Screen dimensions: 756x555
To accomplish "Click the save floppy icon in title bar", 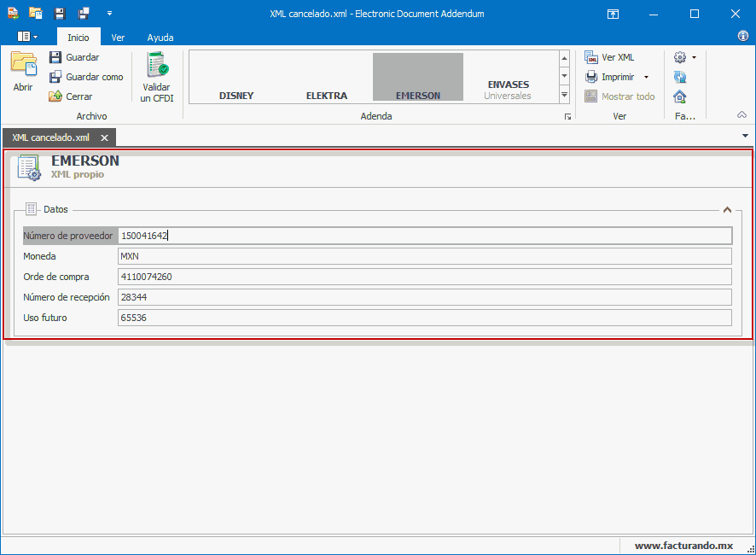I will [x=60, y=14].
